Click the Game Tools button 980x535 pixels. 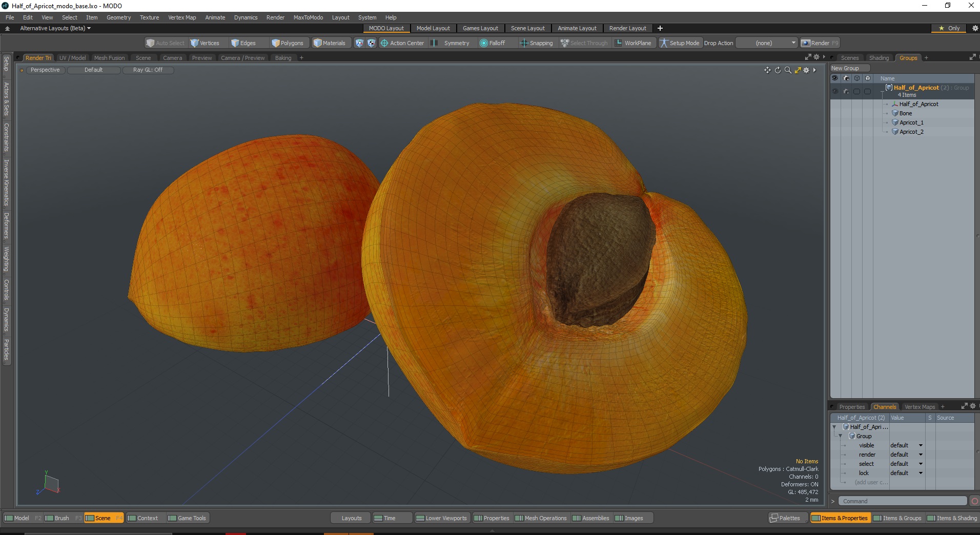point(187,518)
